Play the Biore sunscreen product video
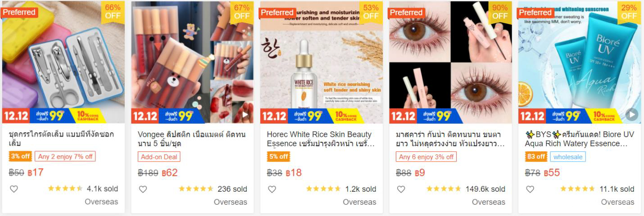This screenshot has width=644, height=216. [x=632, y=115]
